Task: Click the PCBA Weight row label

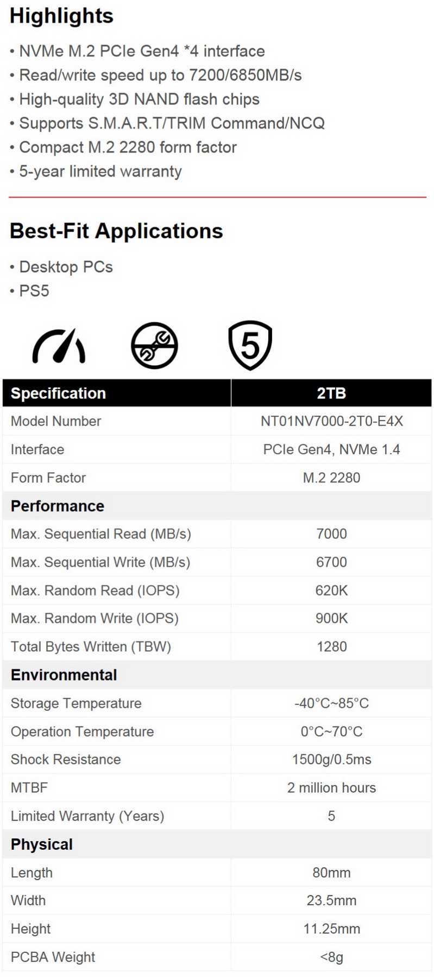Action: click(53, 957)
